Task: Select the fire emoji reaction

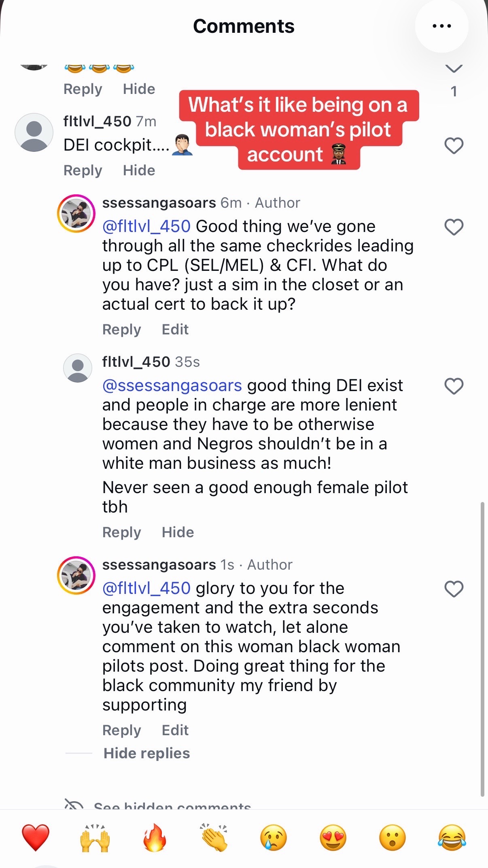Action: tap(155, 838)
